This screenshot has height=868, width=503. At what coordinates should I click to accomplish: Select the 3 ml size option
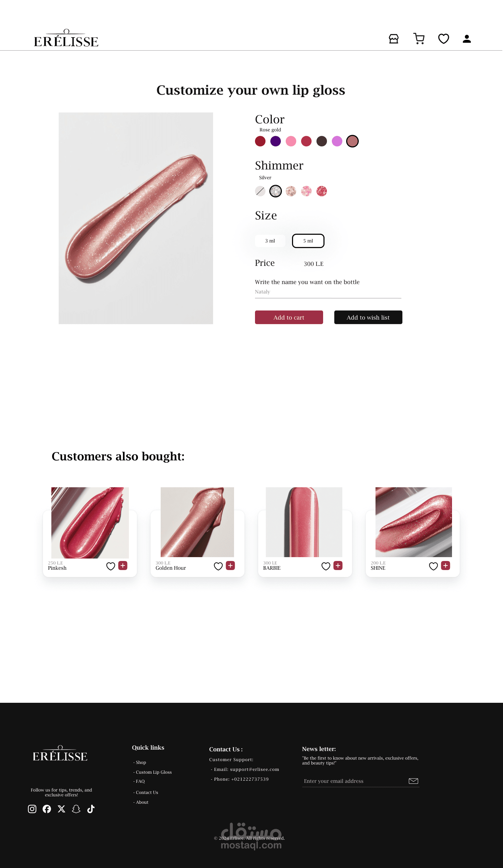270,241
